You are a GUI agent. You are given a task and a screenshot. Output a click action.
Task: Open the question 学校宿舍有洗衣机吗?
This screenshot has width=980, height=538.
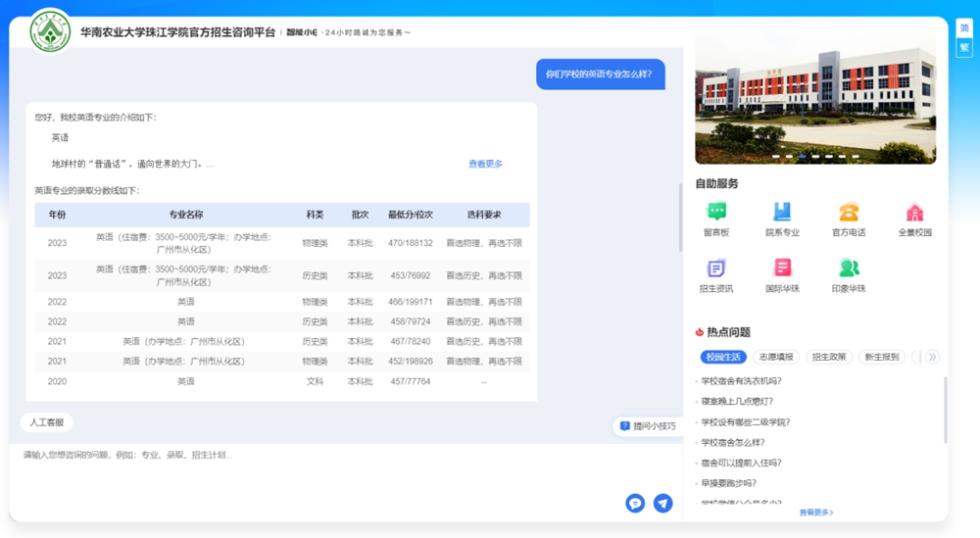point(742,381)
